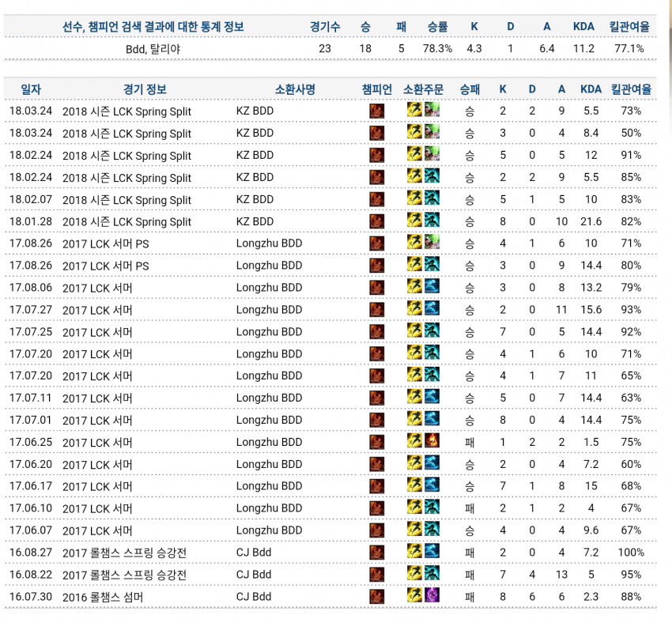Screen dimensions: 672x619
Task: Click the 소환사명 column header
Action: (296, 89)
